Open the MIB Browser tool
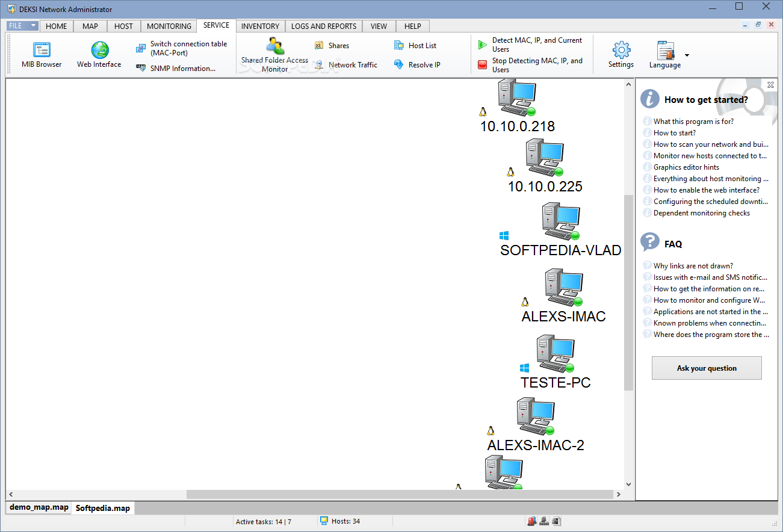This screenshot has height=532, width=783. (x=42, y=54)
